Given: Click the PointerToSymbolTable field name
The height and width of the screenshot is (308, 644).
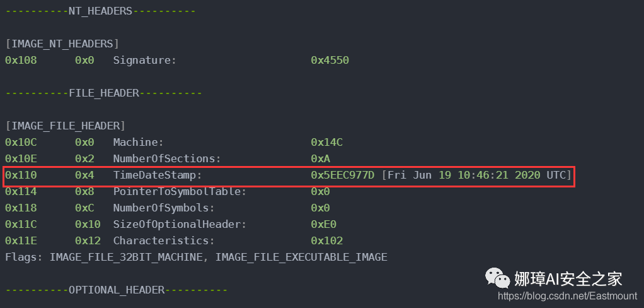Looking at the screenshot, I should pyautogui.click(x=180, y=192).
